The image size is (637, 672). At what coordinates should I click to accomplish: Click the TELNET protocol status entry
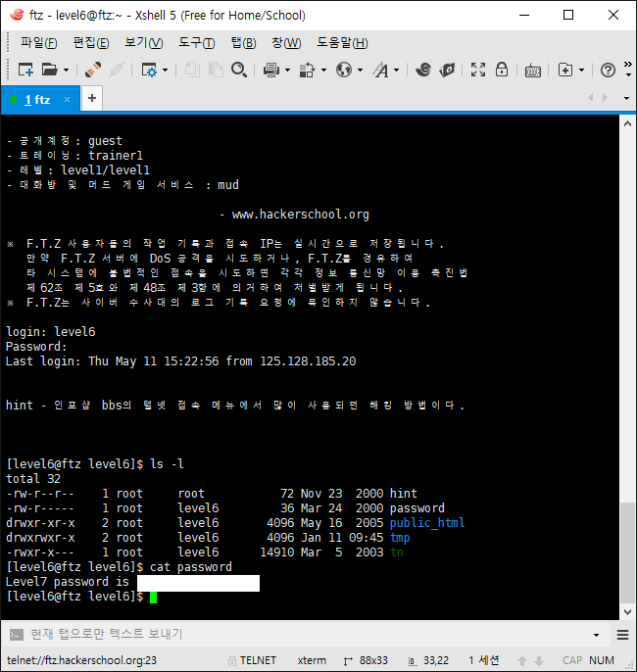coord(252,660)
